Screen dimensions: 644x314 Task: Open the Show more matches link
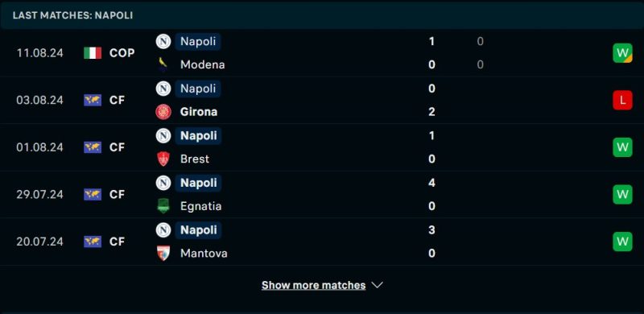(x=313, y=285)
